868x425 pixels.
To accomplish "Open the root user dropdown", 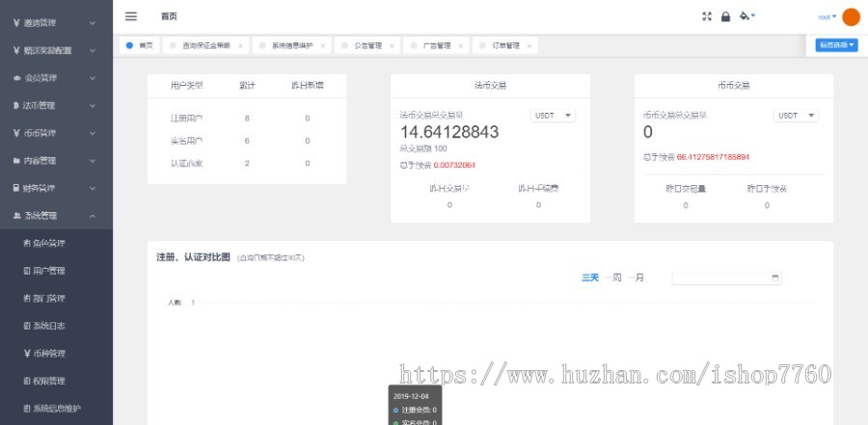I will [x=827, y=17].
